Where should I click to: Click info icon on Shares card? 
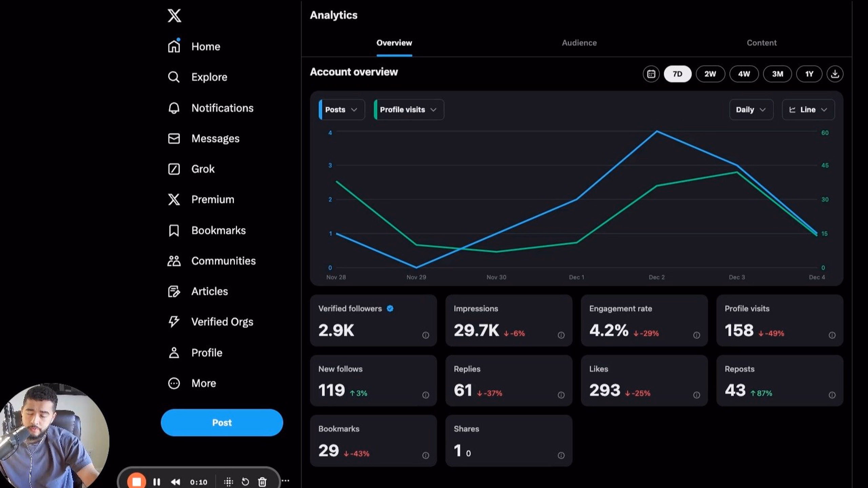561,455
